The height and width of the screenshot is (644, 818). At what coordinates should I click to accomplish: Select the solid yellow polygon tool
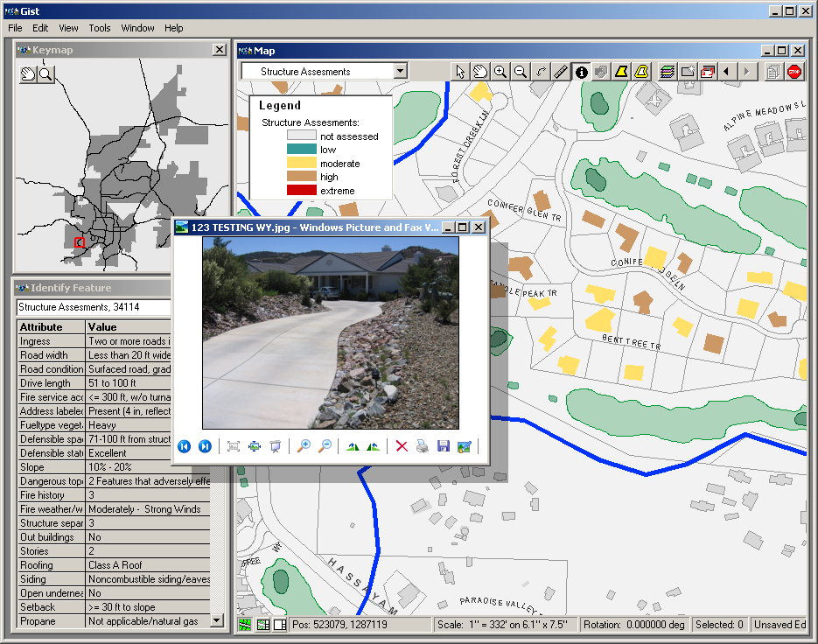pyautogui.click(x=621, y=72)
